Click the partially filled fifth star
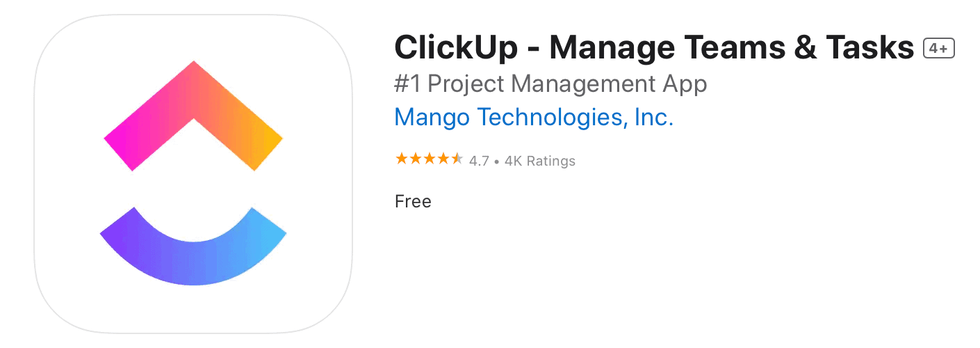 click(x=457, y=159)
